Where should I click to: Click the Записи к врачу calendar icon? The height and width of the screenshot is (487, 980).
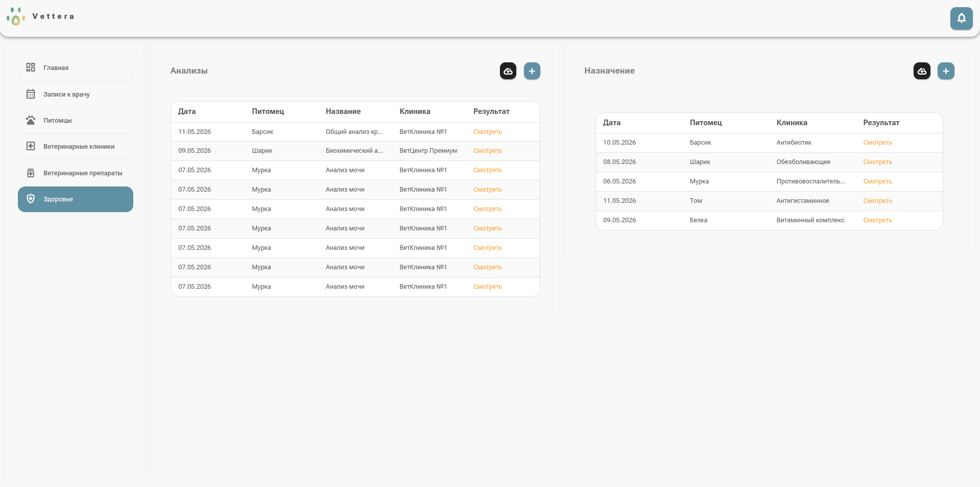pos(31,94)
